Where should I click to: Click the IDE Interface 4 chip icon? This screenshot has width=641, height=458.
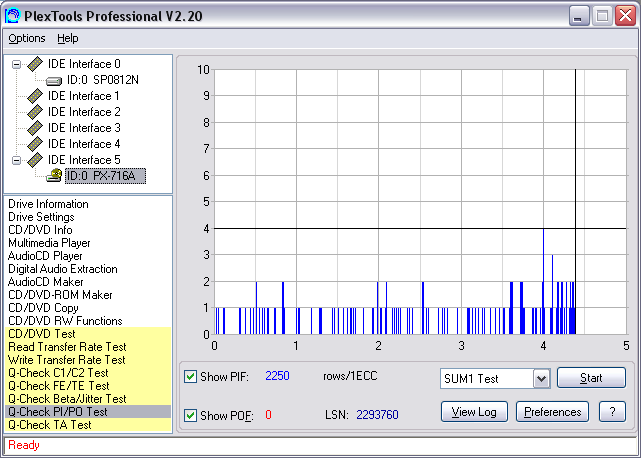tap(35, 144)
